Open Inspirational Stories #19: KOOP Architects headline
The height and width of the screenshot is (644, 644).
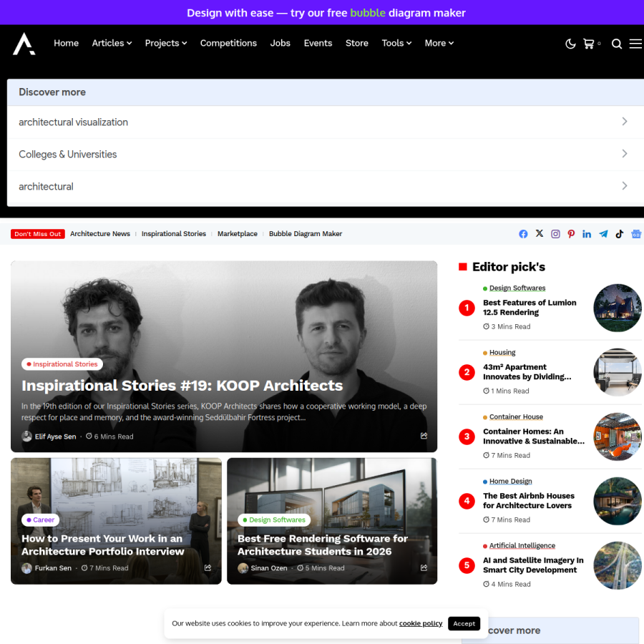coord(182,386)
